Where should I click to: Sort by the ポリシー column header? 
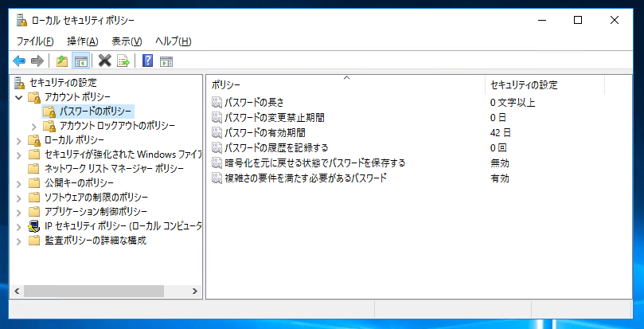click(x=345, y=85)
